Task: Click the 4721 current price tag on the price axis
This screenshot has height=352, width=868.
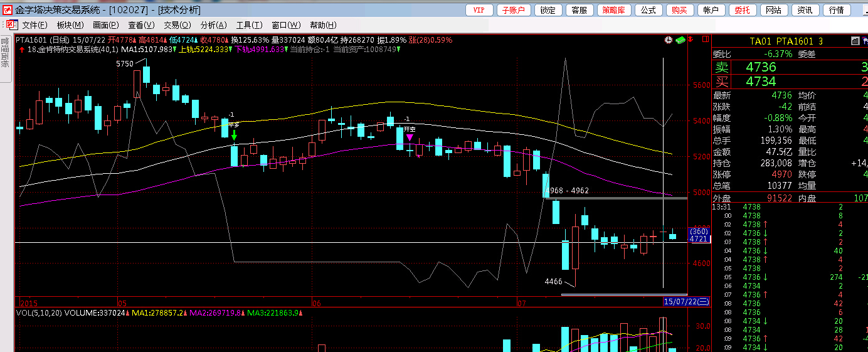Action: [698, 239]
